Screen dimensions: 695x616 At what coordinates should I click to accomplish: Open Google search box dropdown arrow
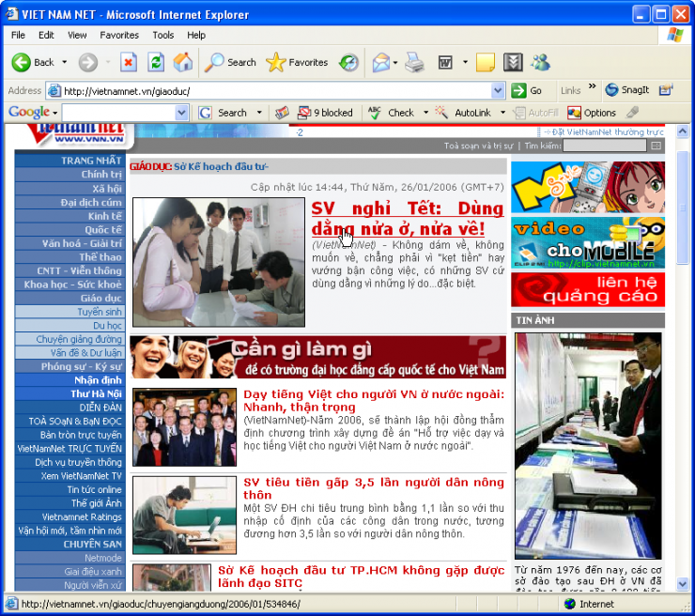point(181,113)
